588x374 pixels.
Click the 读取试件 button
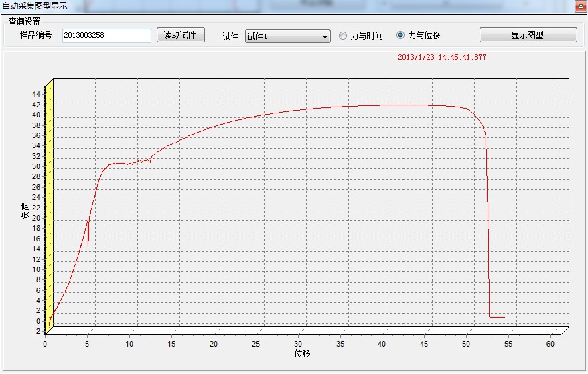[x=180, y=36]
